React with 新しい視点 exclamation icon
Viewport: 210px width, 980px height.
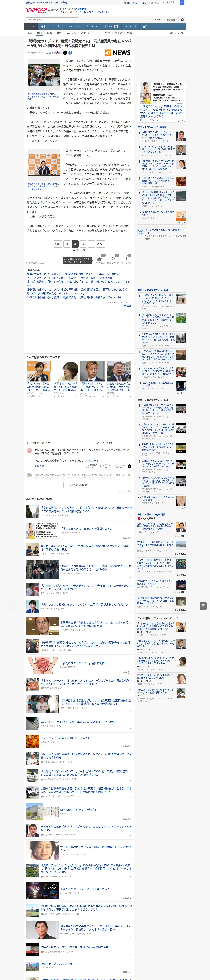tap(127, 260)
